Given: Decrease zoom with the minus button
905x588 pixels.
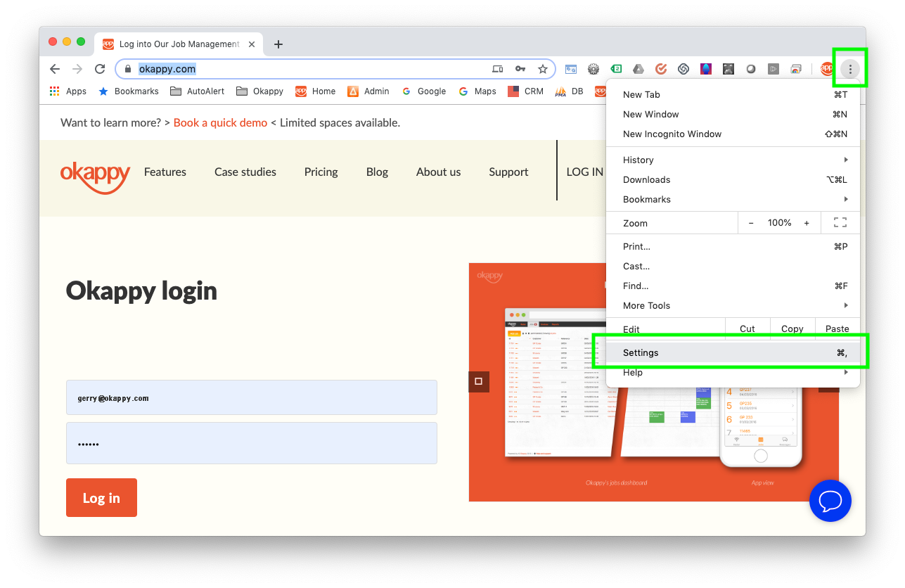Looking at the screenshot, I should tap(751, 223).
